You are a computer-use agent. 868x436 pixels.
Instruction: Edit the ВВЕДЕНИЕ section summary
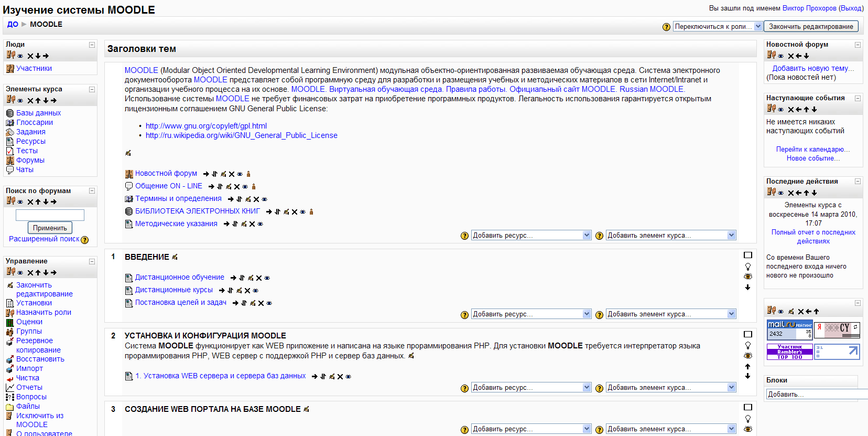(x=175, y=257)
